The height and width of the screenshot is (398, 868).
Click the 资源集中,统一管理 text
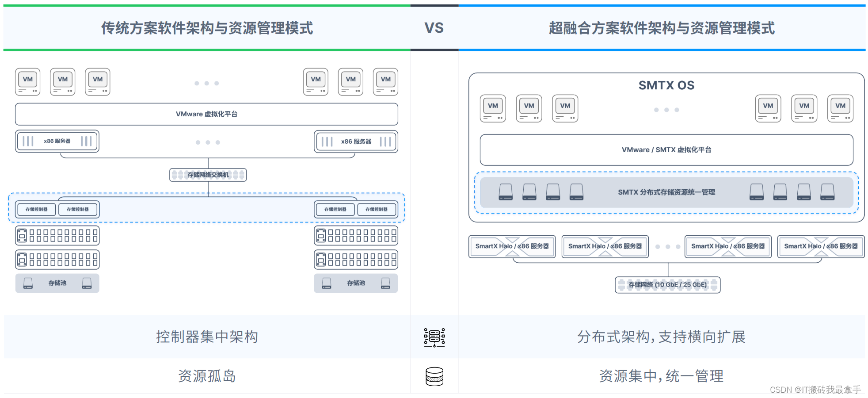661,376
